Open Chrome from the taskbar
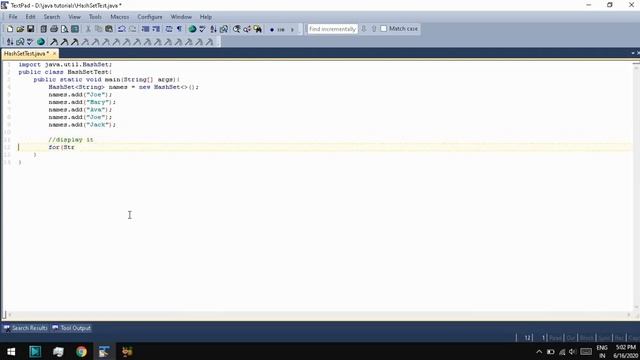The height and width of the screenshot is (360, 640). tap(81, 351)
